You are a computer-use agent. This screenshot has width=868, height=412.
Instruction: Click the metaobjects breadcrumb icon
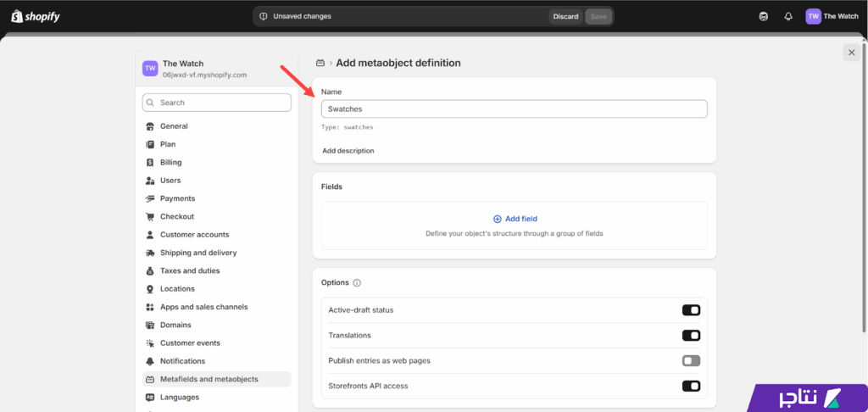tap(320, 63)
